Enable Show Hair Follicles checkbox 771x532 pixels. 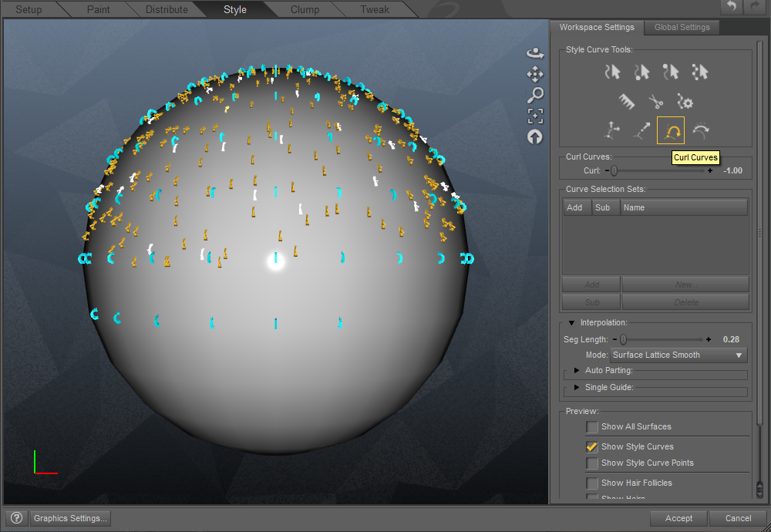coord(592,483)
